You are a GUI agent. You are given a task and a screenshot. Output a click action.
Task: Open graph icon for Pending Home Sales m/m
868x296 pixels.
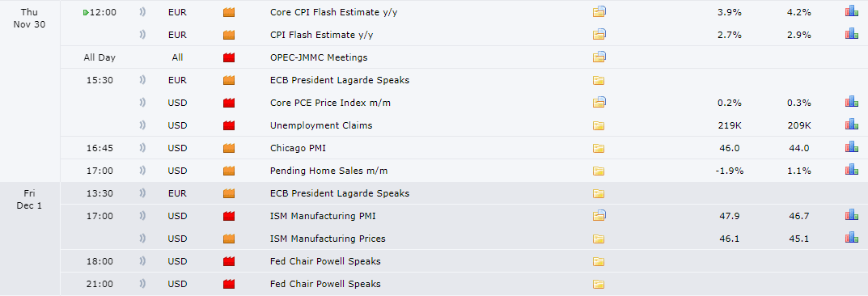[x=851, y=171]
